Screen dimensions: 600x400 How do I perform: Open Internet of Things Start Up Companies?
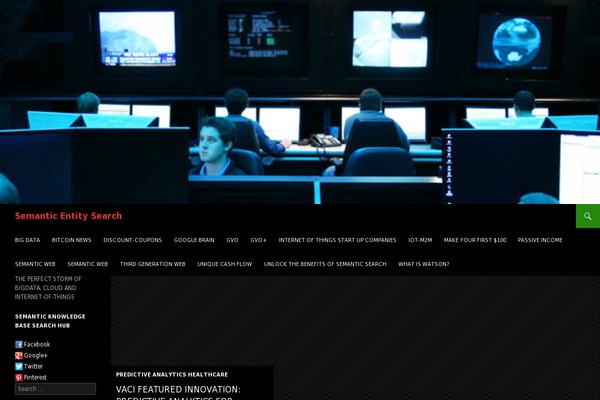337,240
